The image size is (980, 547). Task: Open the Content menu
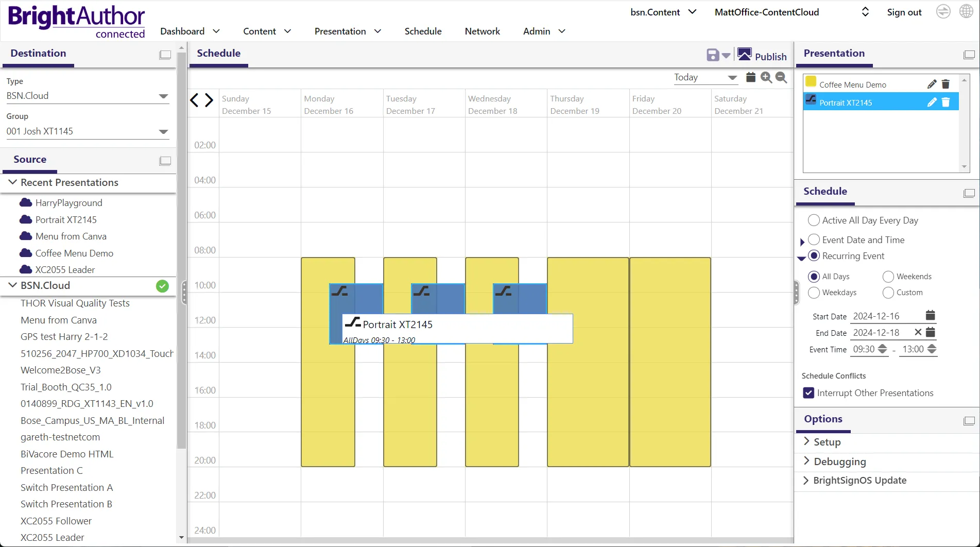point(267,31)
